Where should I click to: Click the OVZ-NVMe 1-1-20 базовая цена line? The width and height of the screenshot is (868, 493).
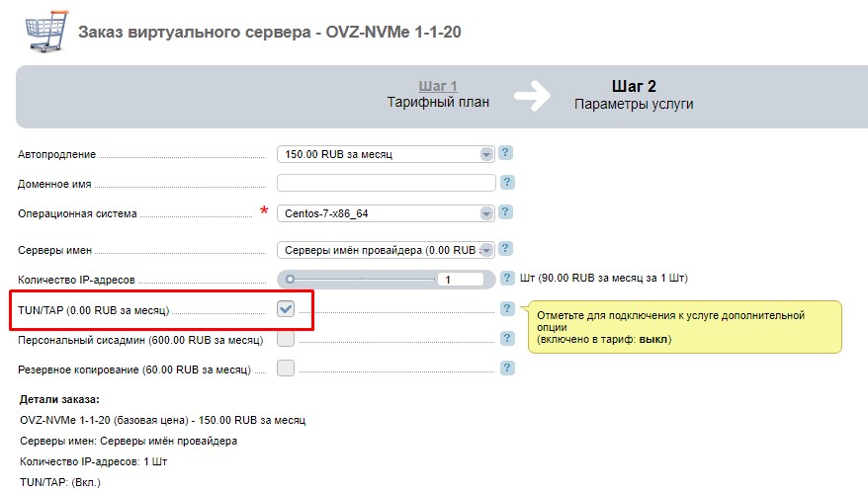[163, 420]
